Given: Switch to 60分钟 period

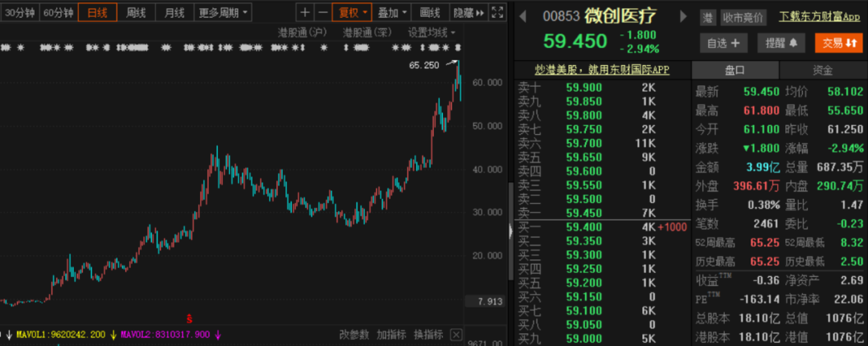Looking at the screenshot, I should [58, 12].
